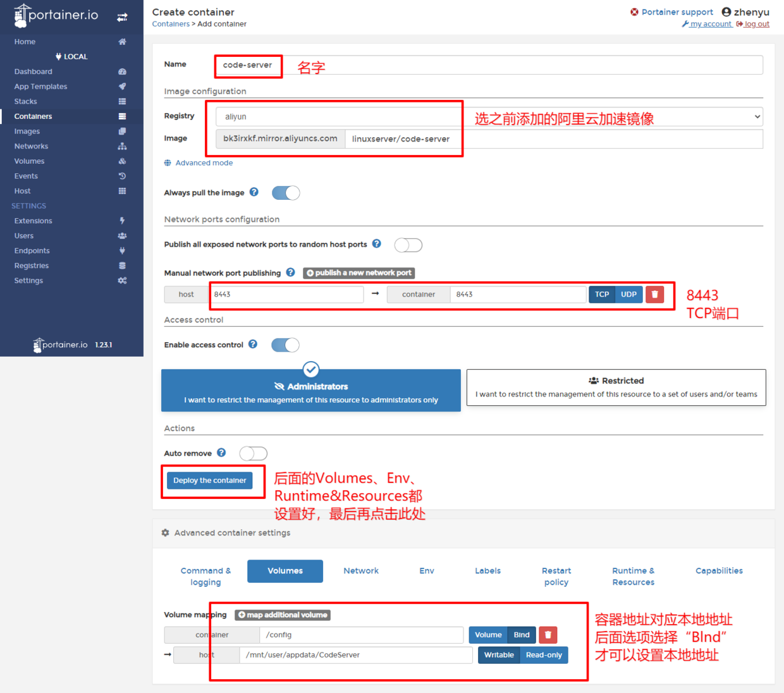The width and height of the screenshot is (784, 693).
Task: Choose Bind type for volume mapping
Action: pos(522,635)
